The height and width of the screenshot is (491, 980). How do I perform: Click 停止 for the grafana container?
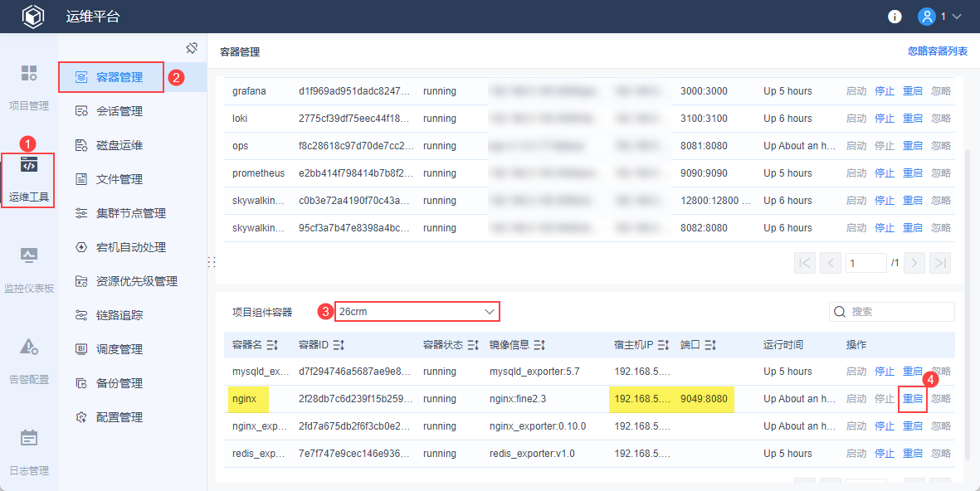(885, 91)
